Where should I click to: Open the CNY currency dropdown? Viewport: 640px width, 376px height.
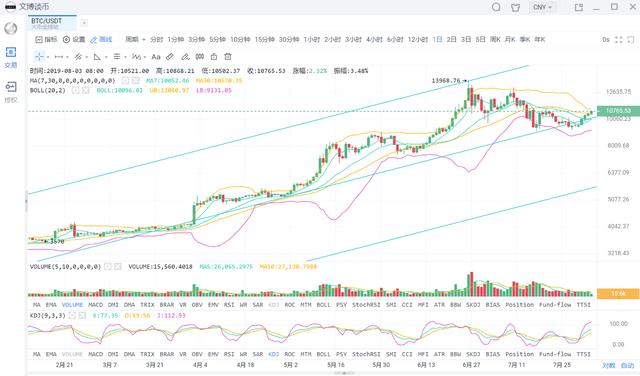(542, 7)
